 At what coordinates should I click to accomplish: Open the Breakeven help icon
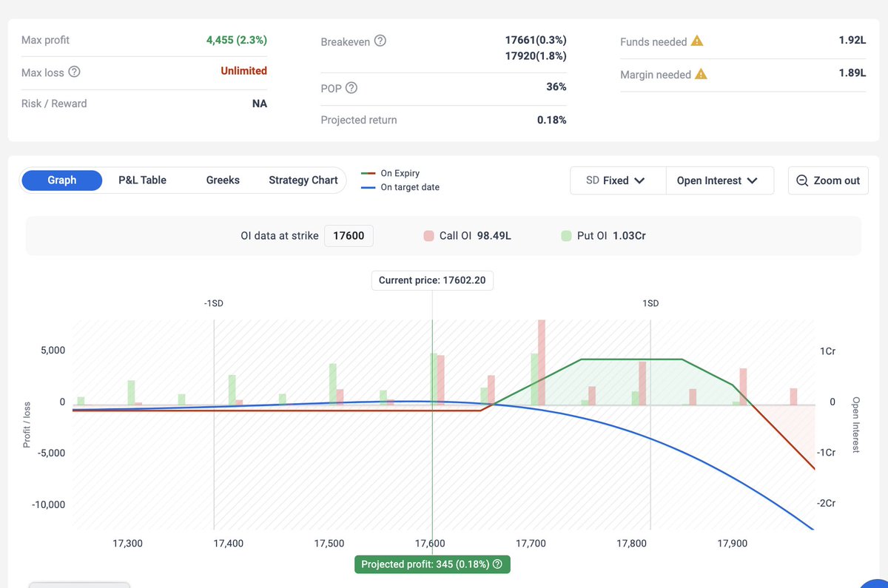point(380,41)
